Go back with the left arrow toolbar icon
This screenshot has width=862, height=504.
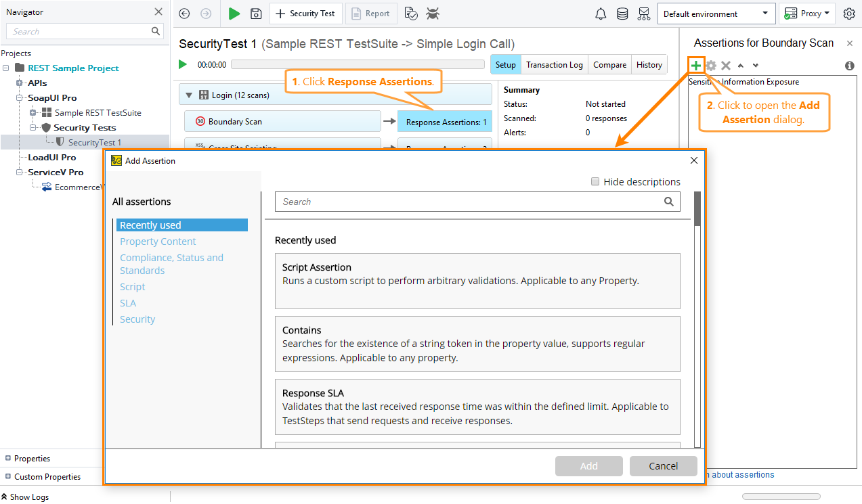[x=184, y=14]
